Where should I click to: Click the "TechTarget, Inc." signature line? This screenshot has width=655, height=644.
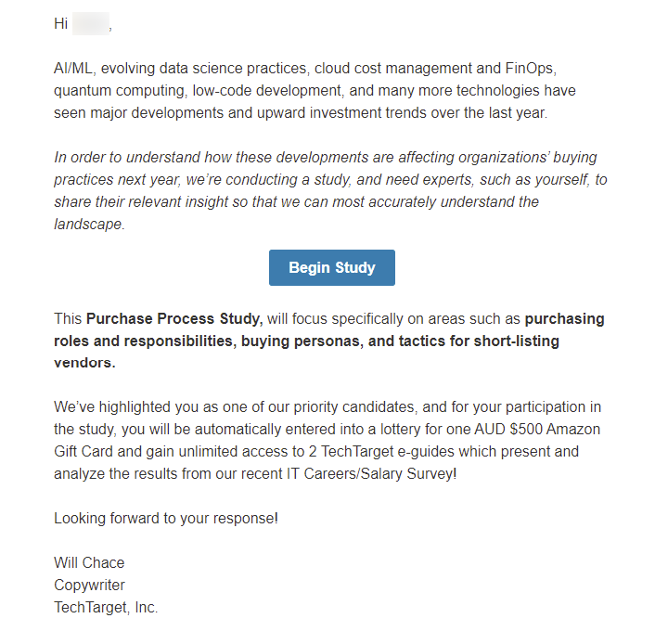[106, 607]
